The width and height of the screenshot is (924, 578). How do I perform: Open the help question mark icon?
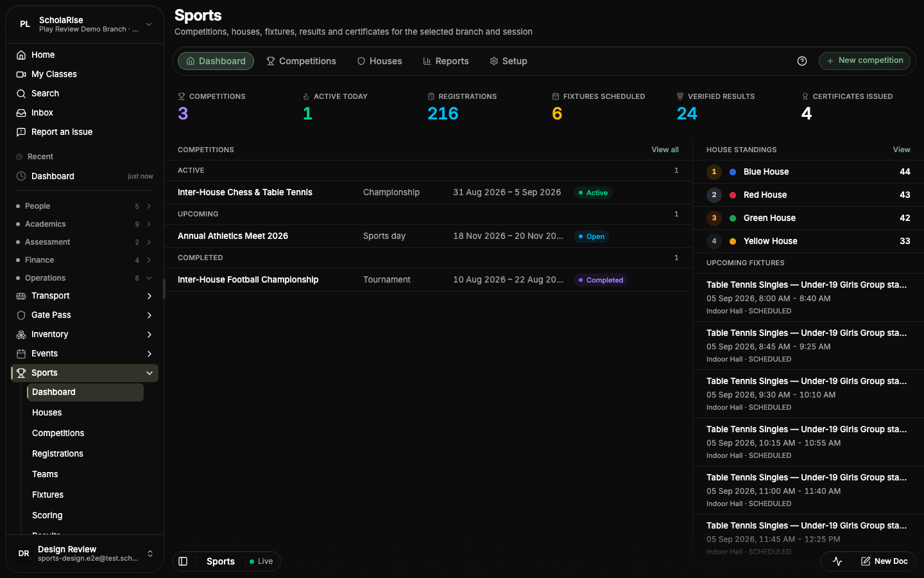tap(802, 61)
